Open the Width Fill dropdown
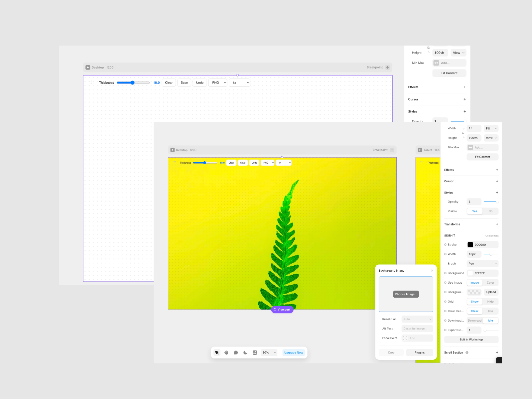 491,128
